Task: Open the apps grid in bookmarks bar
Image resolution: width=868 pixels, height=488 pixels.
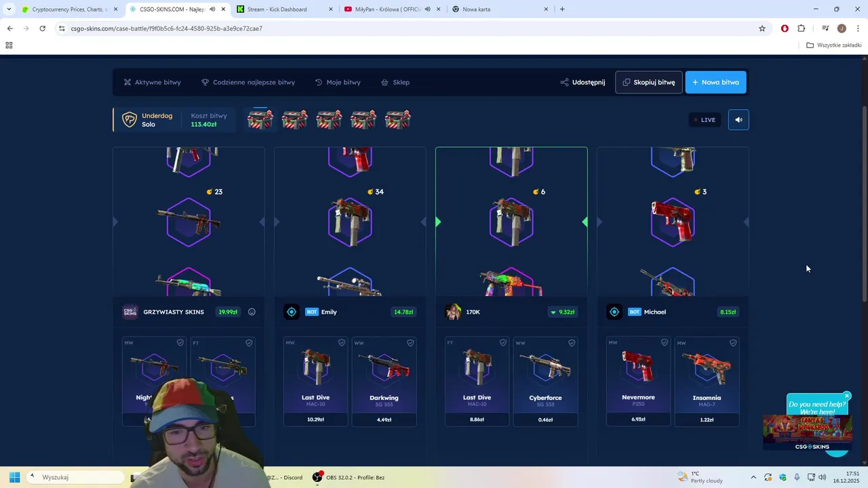Action: (x=9, y=45)
